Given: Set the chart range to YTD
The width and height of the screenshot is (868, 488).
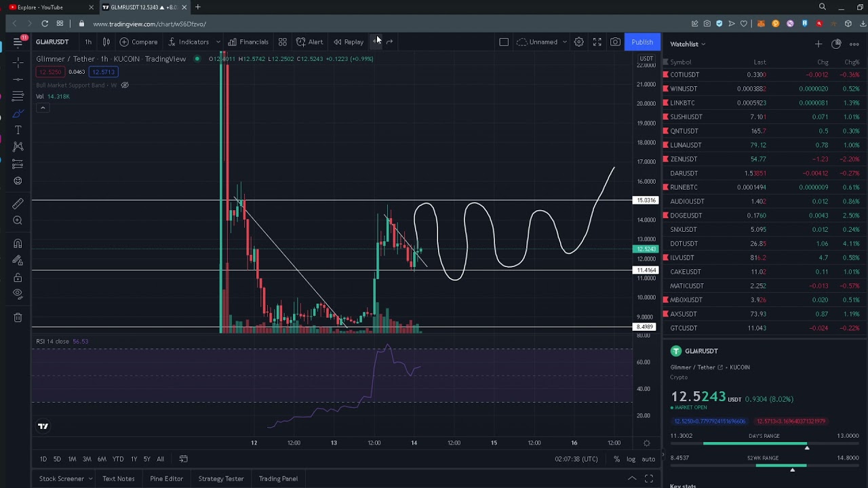Looking at the screenshot, I should pos(118,459).
